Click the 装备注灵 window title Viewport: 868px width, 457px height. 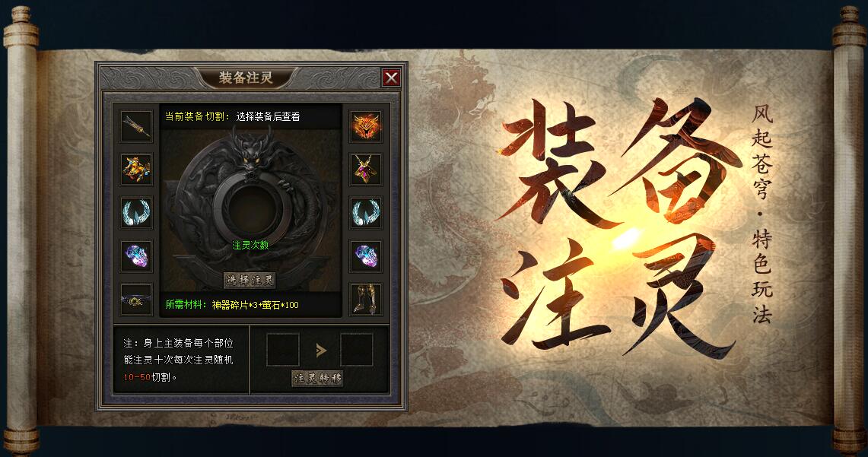click(246, 78)
